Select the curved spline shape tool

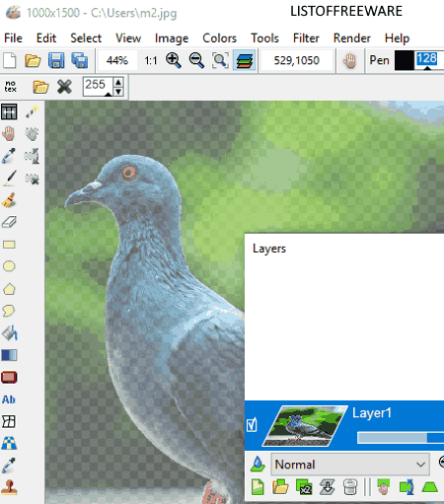click(9, 311)
